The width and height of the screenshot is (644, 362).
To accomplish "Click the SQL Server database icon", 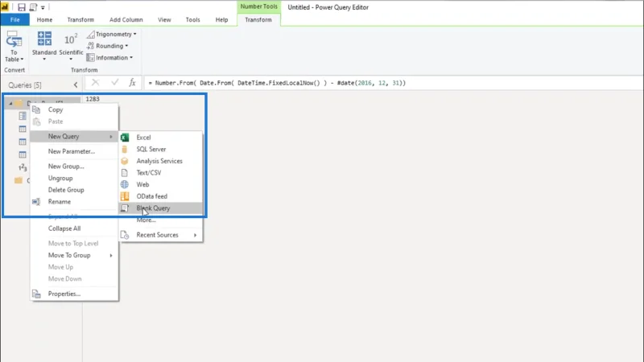I will point(125,150).
